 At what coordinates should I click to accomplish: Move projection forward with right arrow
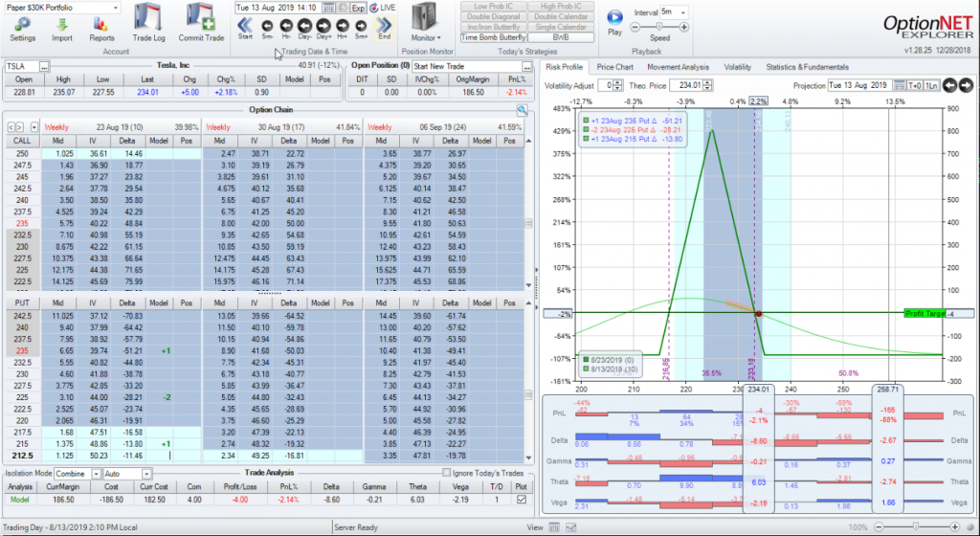(x=966, y=85)
